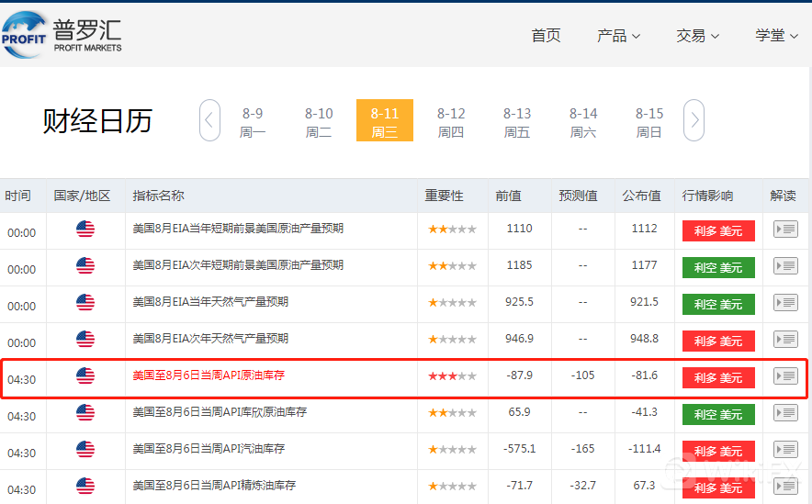Screen dimensions: 812x504
Task: Open the interpretation icon for EIA当年原油产量预期 row
Action: pyautogui.click(x=785, y=230)
